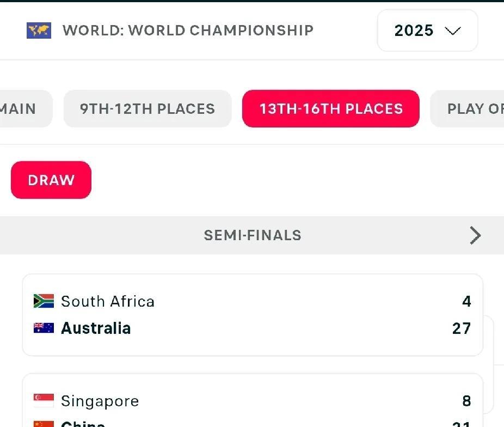504x427 pixels.
Task: Open the South Africa team name
Action: 108,301
